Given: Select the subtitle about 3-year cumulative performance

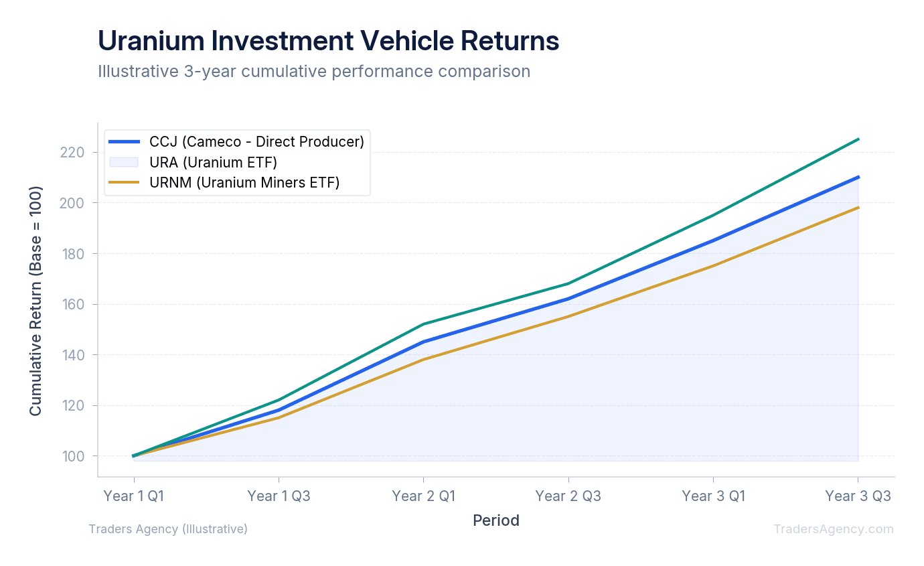Looking at the screenshot, I should tap(314, 71).
